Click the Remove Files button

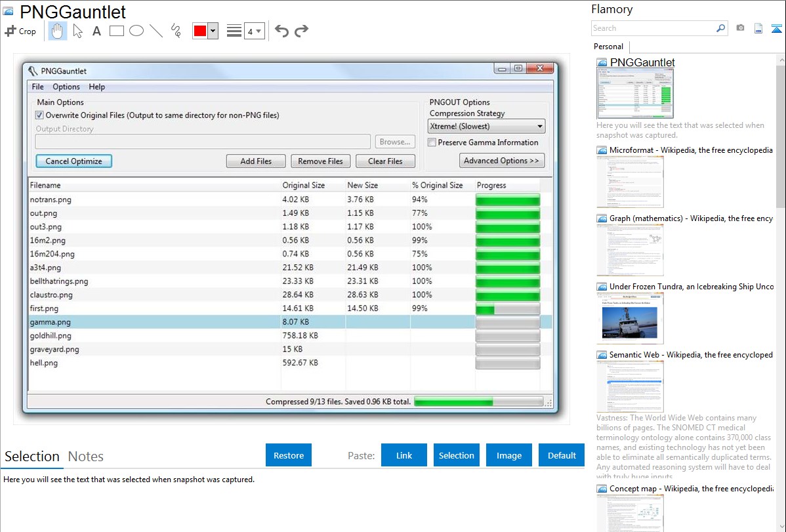pyautogui.click(x=320, y=161)
